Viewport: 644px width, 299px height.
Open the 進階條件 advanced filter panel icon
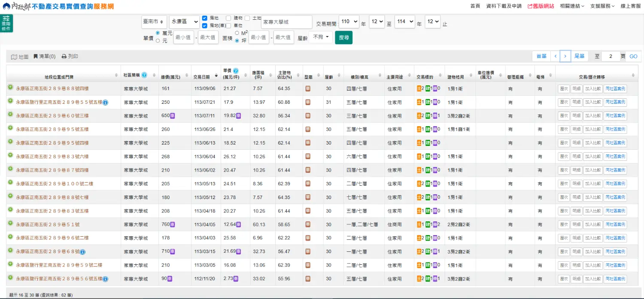click(6, 23)
